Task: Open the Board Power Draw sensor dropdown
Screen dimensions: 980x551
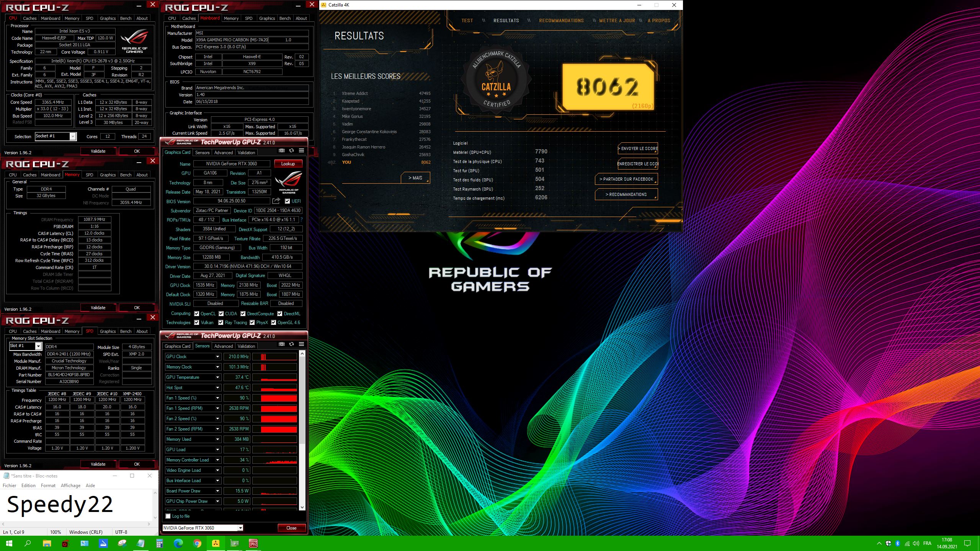Action: point(217,491)
